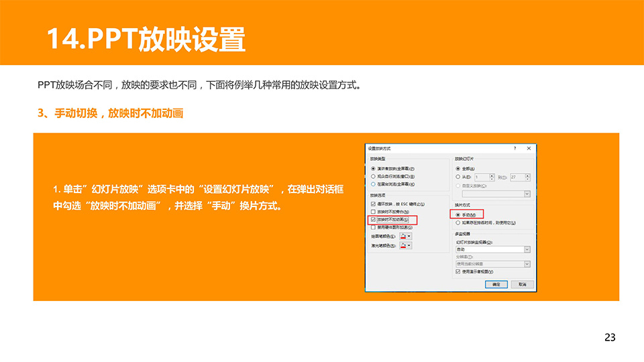Uncheck 放映时不加动画 checkbox
Viewport: 644px width, 362px height.
[373, 219]
